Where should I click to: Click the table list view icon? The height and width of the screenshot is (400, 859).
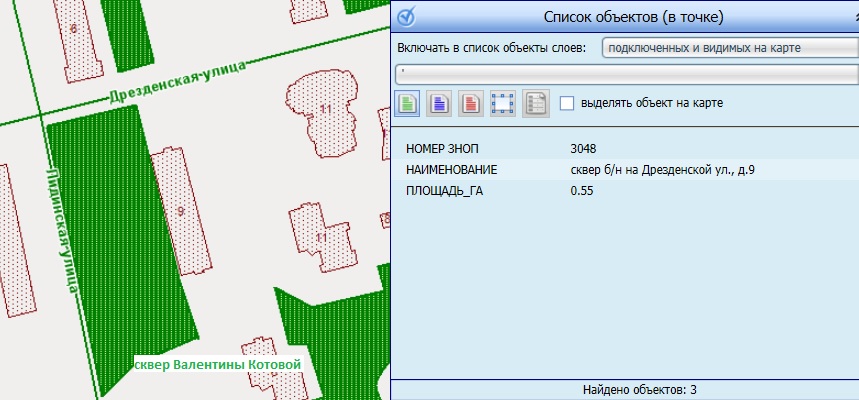tap(535, 103)
